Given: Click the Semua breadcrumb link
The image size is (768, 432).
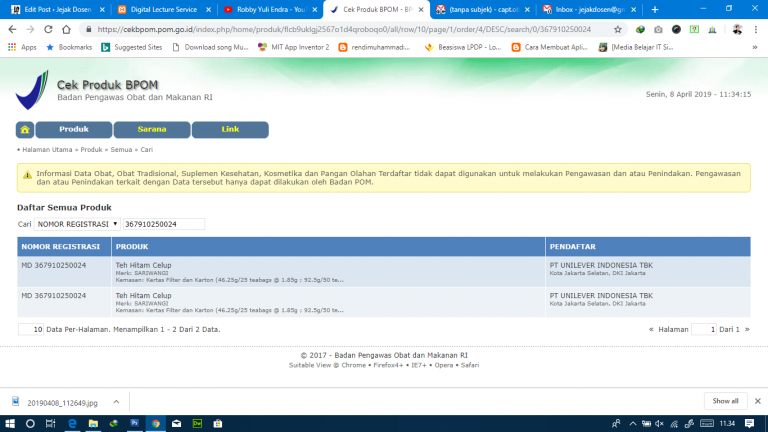Looking at the screenshot, I should (121, 149).
